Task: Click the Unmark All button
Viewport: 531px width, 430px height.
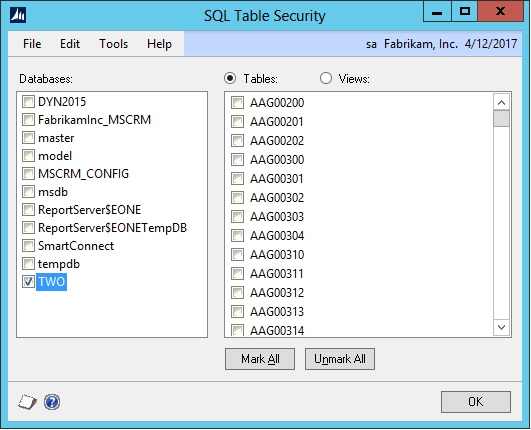Action: [340, 359]
